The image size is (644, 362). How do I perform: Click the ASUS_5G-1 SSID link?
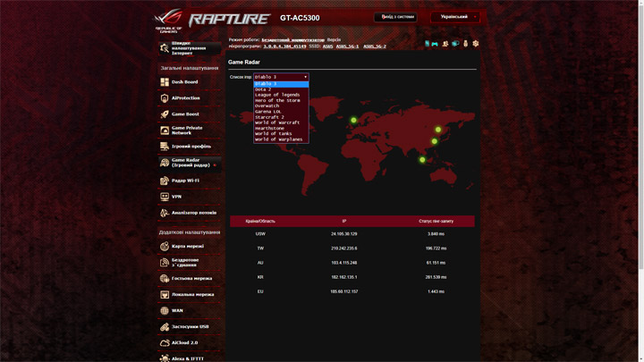[x=347, y=46]
